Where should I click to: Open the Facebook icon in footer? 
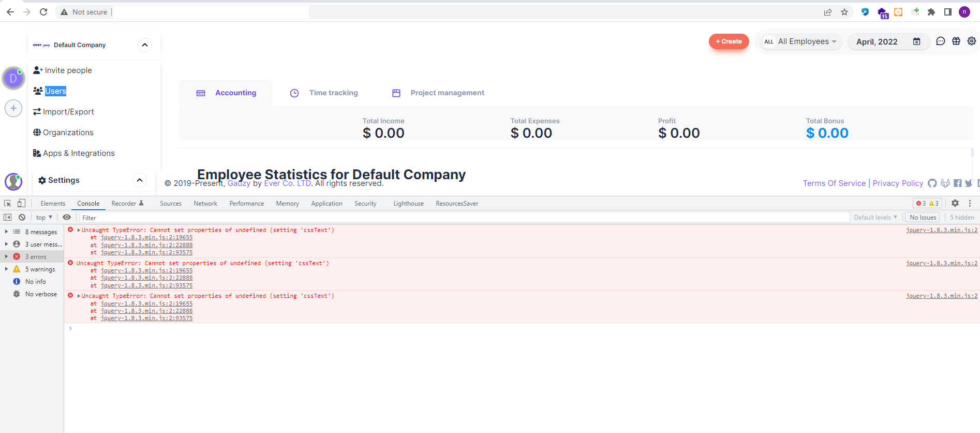pos(958,183)
